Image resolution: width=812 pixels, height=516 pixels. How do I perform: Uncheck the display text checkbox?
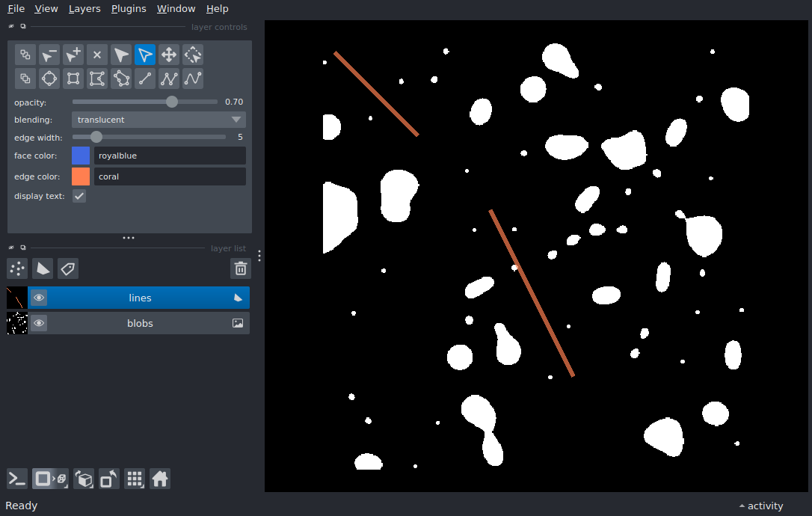pyautogui.click(x=79, y=196)
